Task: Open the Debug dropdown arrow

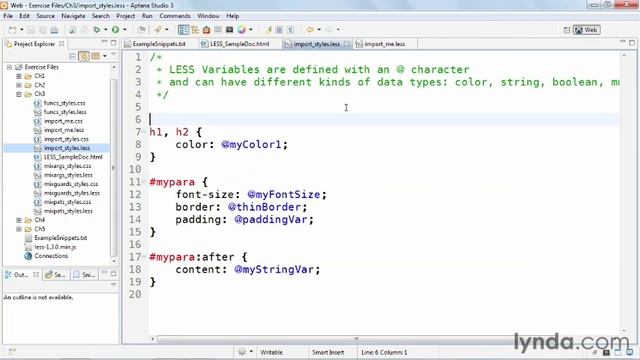Action: click(x=105, y=29)
